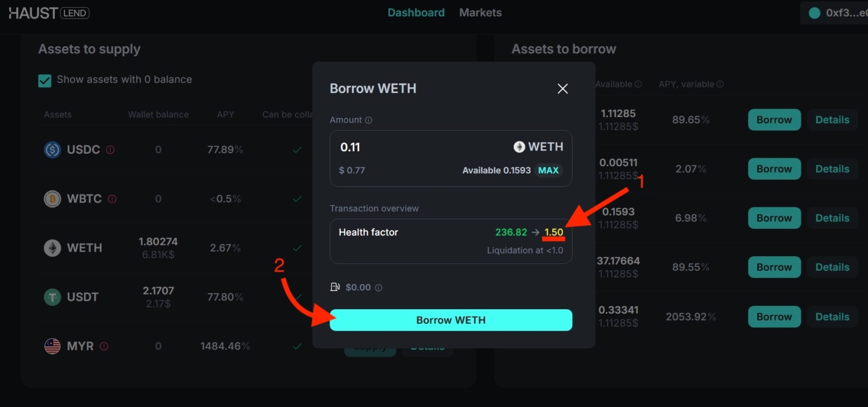
Task: Select the WETH token icon in supply list
Action: click(52, 248)
